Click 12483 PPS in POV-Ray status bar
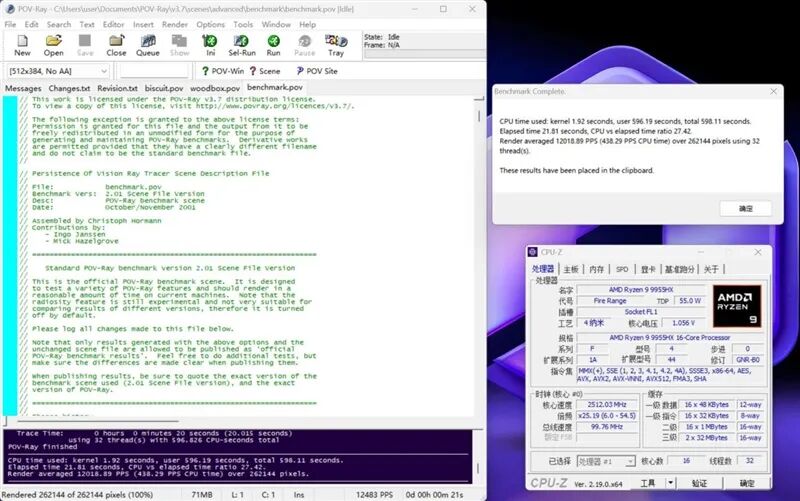Image resolution: width=800 pixels, height=501 pixels. tap(374, 494)
